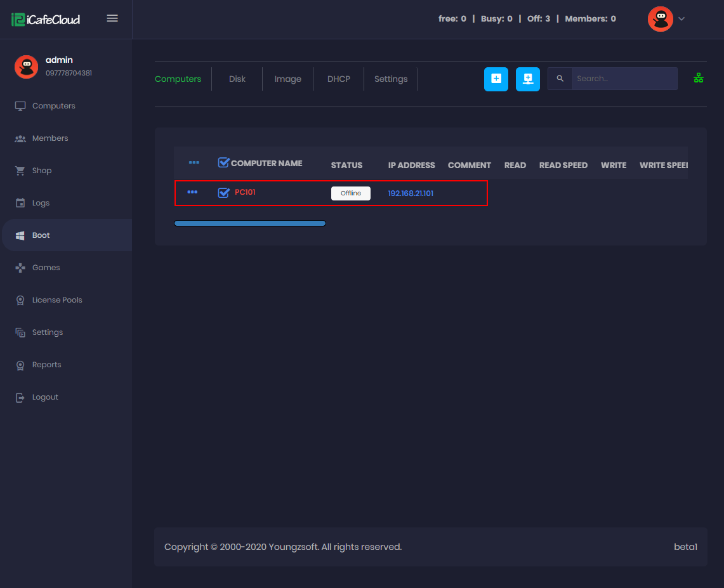
Task: Open License Pools in sidebar
Action: 56,300
